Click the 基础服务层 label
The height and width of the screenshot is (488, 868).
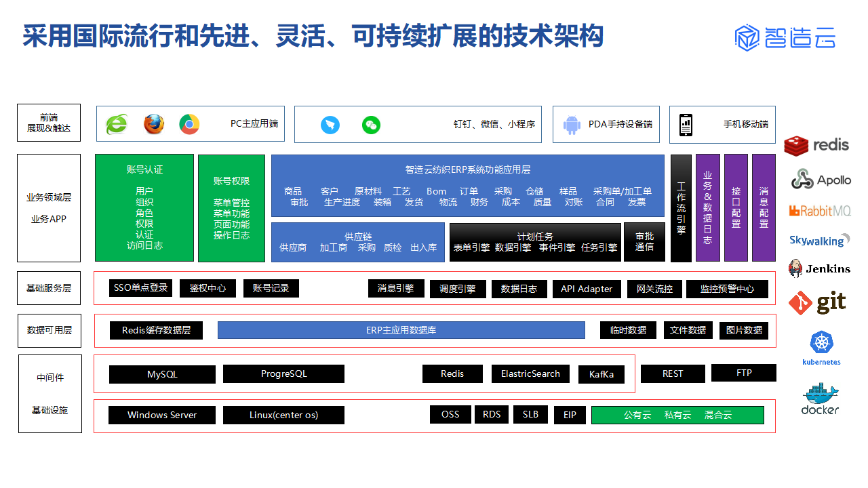click(x=49, y=288)
